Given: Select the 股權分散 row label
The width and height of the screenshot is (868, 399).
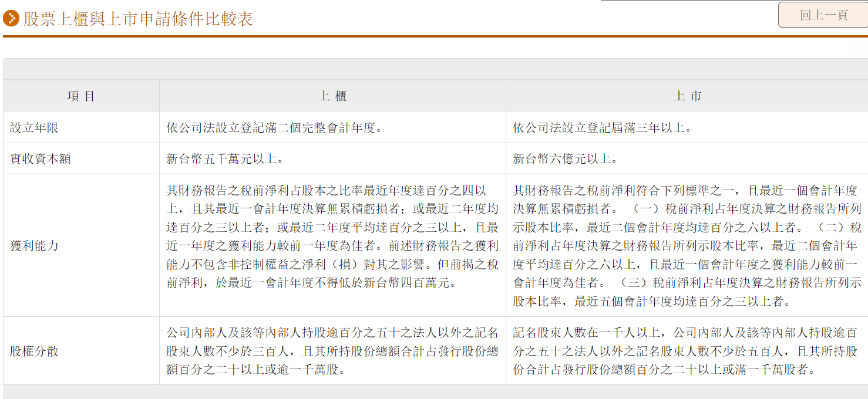Looking at the screenshot, I should coord(34,351).
